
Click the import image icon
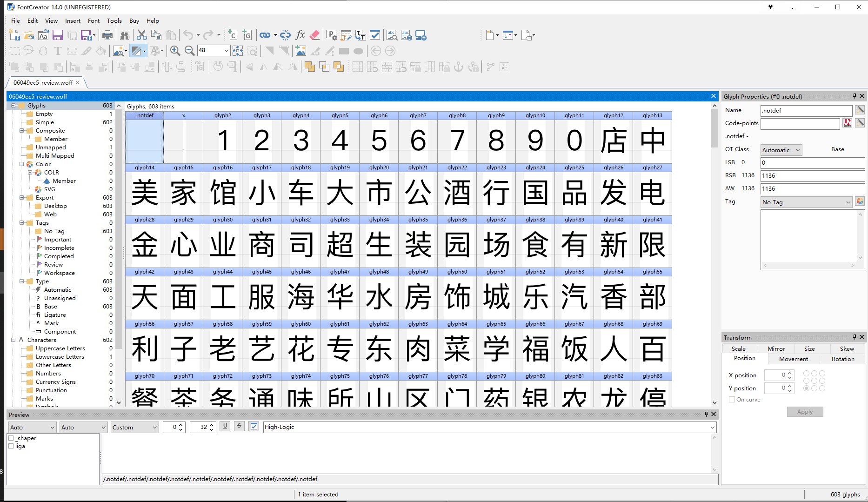[x=301, y=51]
